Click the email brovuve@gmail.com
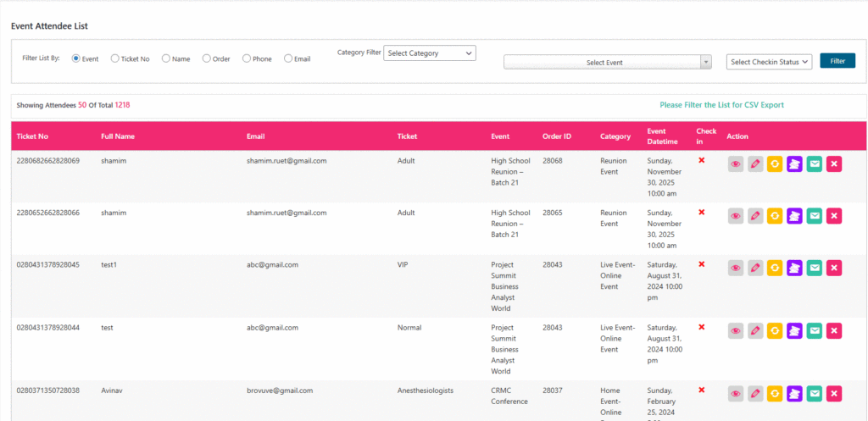868x421 pixels. coord(280,391)
